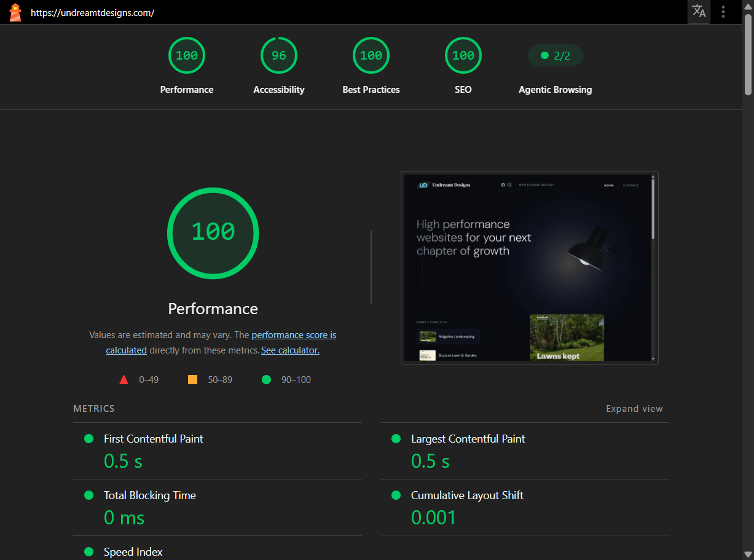Viewport: 754px width, 560px height.
Task: Jump to the Performance score gauge
Action: click(187, 55)
